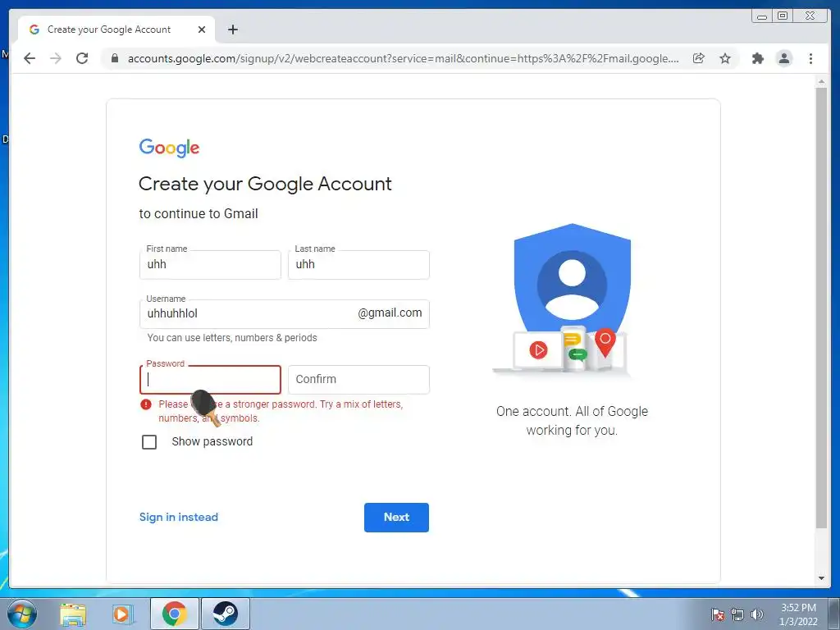
Task: Maximize the Chrome window
Action: coord(783,16)
